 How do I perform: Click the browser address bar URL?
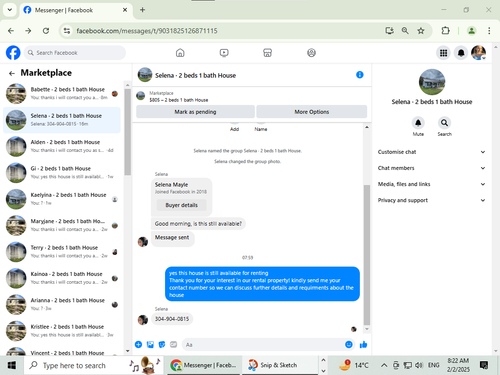pyautogui.click(x=147, y=31)
